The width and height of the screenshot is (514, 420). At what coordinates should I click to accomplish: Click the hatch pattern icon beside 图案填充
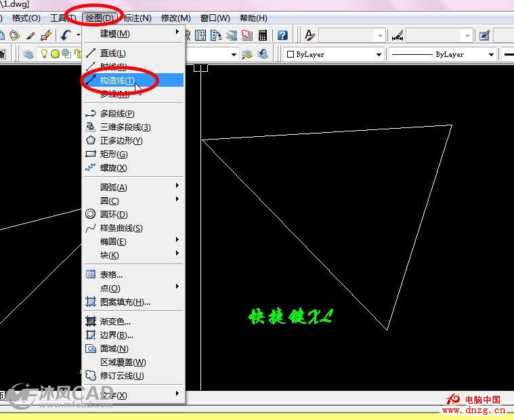(91, 301)
